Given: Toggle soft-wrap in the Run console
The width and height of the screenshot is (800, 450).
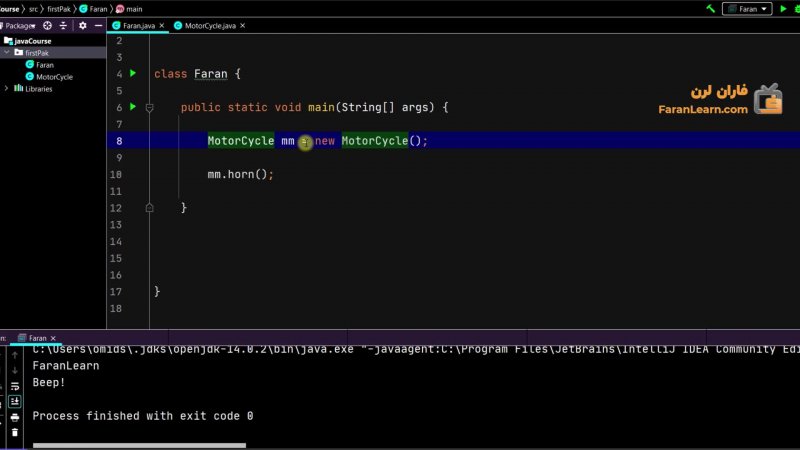Looking at the screenshot, I should 15,385.
